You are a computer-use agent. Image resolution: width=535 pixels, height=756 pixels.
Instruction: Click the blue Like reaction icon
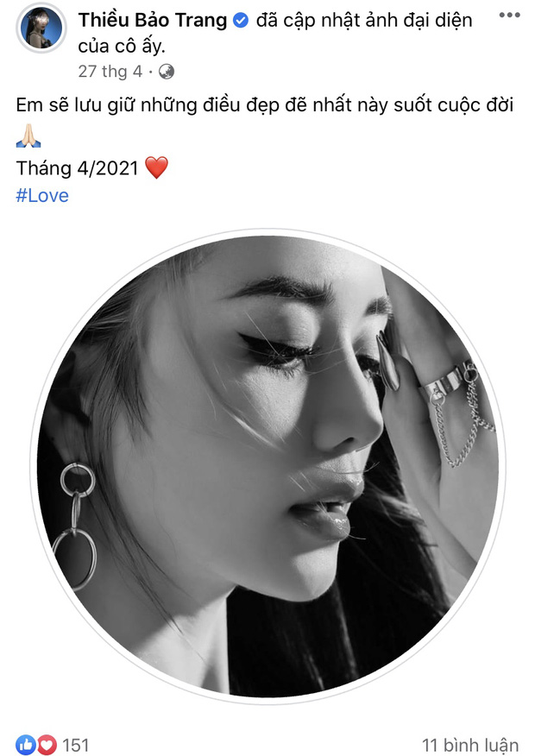click(25, 744)
